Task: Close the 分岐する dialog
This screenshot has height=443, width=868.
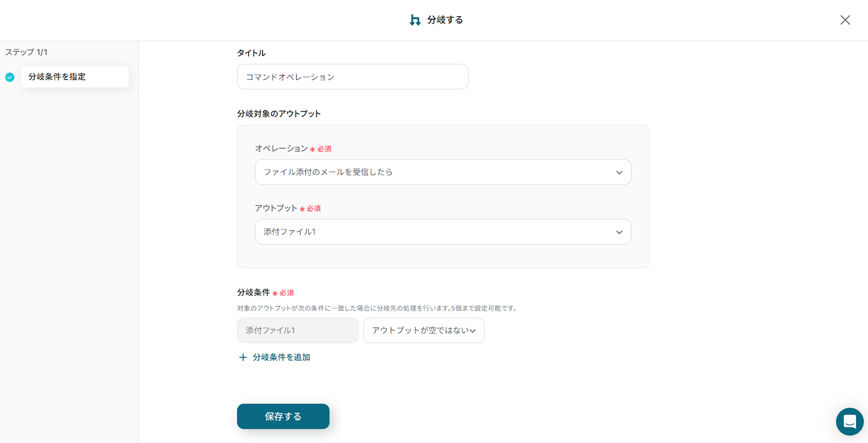Action: click(x=845, y=20)
